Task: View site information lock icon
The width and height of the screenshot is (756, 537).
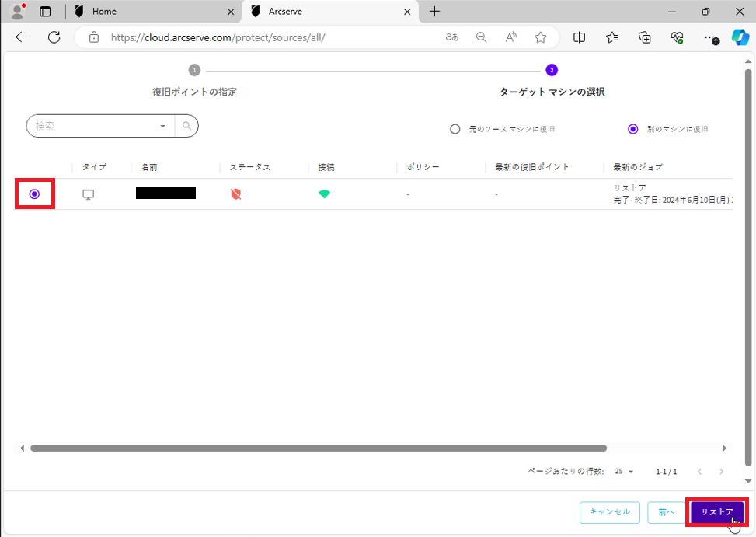Action: (x=94, y=37)
